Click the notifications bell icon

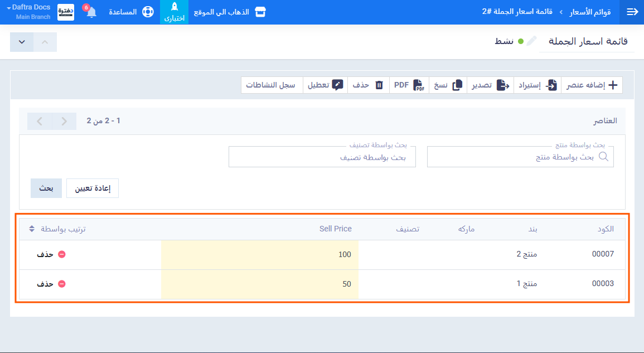[91, 12]
